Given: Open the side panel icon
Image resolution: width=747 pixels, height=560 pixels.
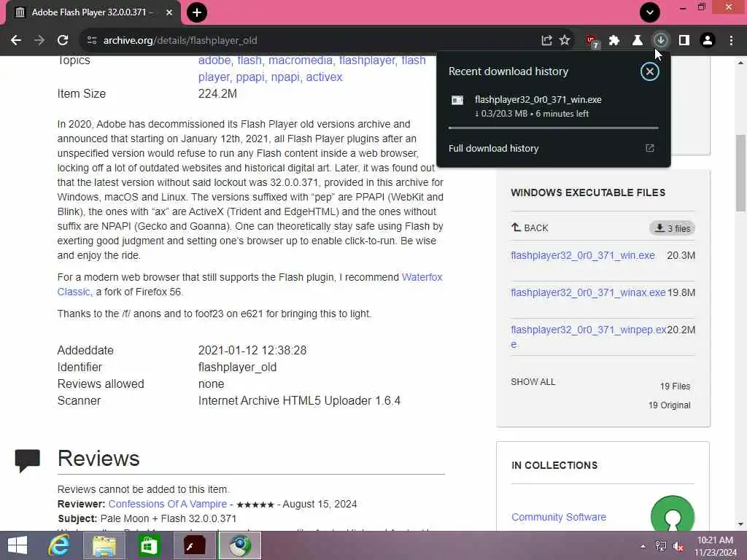Looking at the screenshot, I should pos(684,41).
